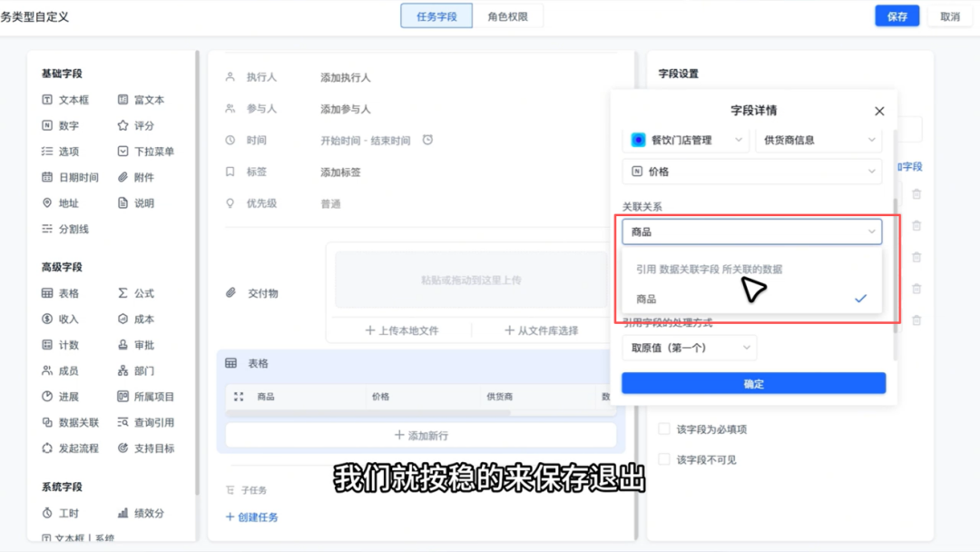
Task: Add a 下拉菜单 field
Action: [x=146, y=152]
